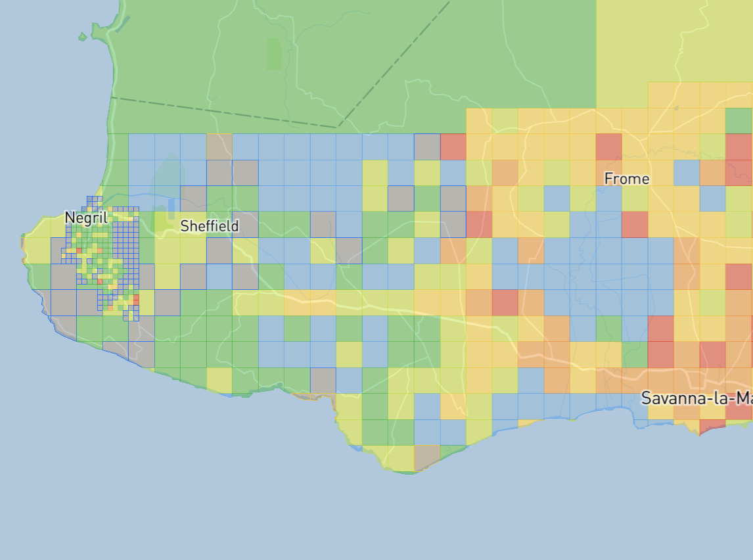Click the isolated blue tile right of Frome

pos(687,173)
